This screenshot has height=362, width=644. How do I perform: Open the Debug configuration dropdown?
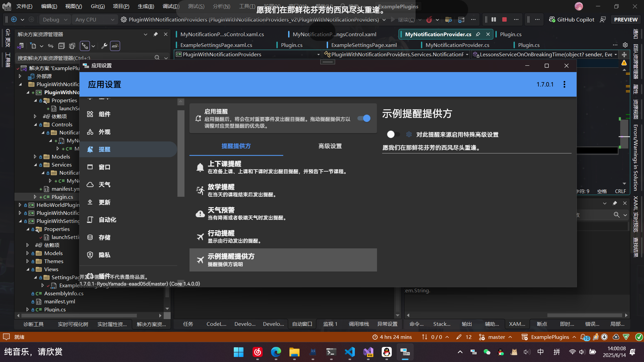(55, 19)
